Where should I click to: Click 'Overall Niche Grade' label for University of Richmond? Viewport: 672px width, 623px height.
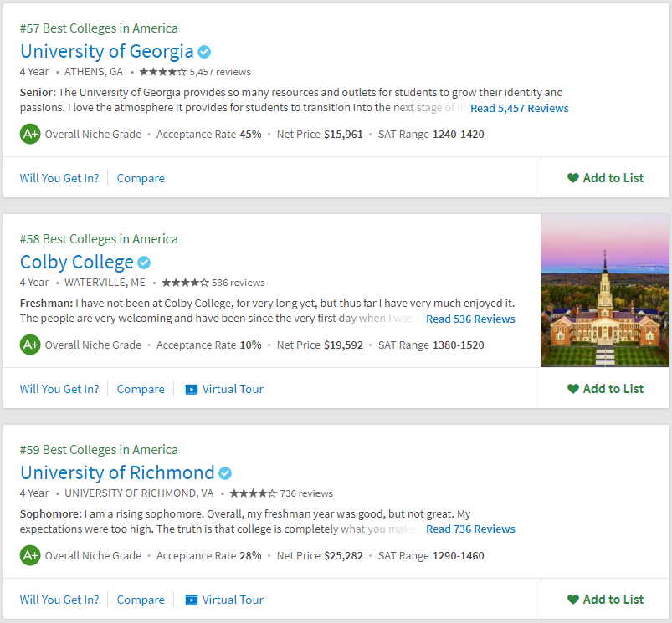pyautogui.click(x=93, y=556)
